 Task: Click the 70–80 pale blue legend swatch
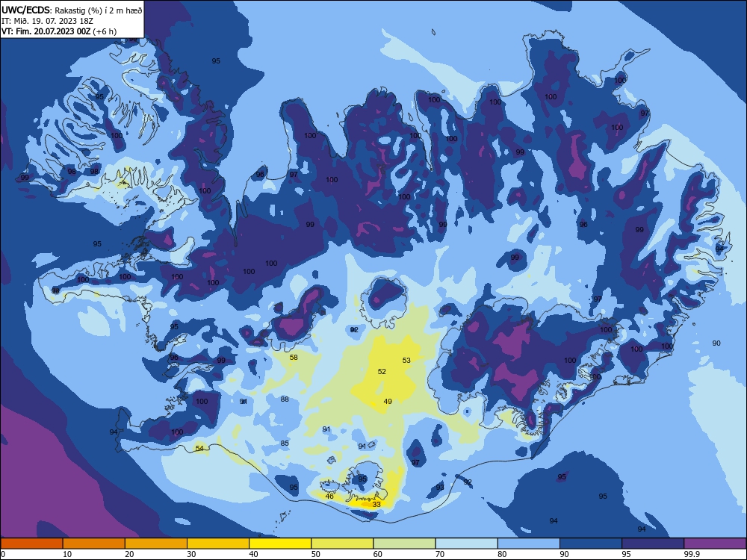[x=467, y=544]
